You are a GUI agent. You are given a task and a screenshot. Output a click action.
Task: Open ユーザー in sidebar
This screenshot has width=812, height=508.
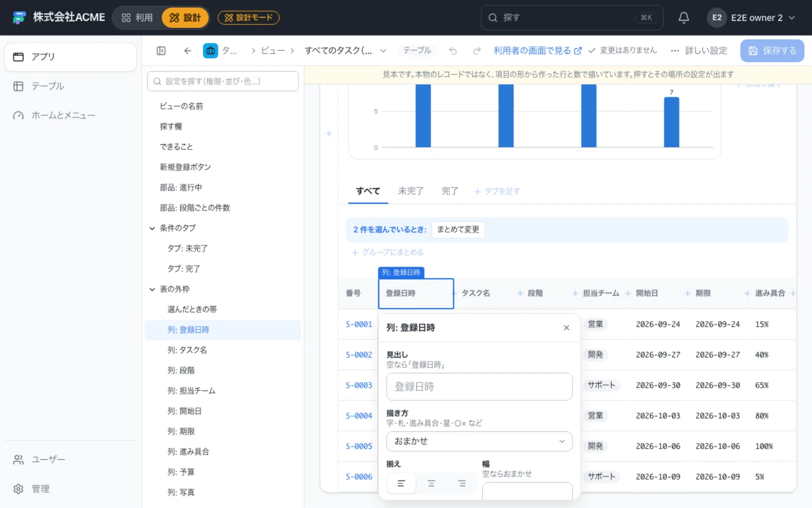coord(71,460)
